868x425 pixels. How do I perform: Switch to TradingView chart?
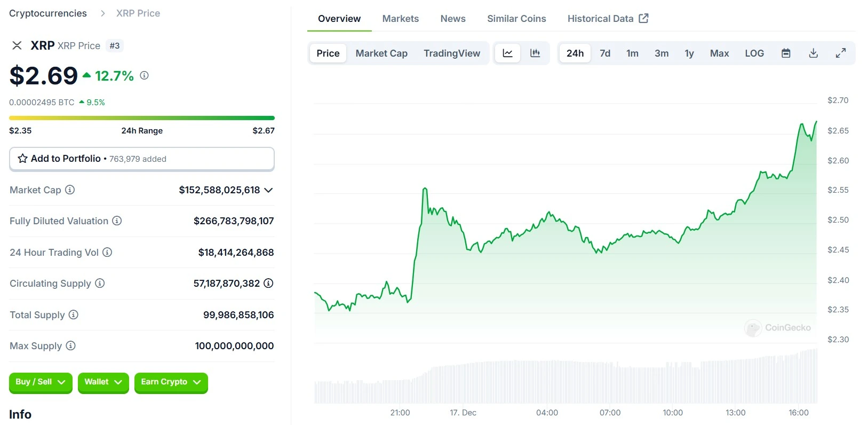452,53
